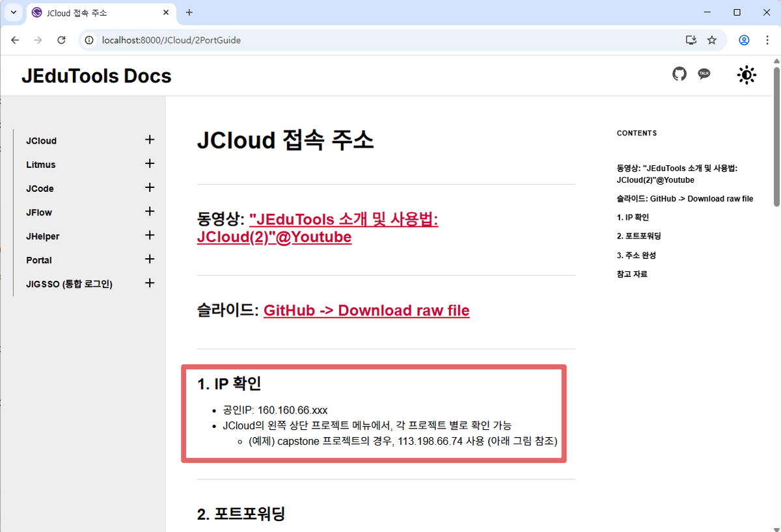Jump to 참고 자료 in Contents
Viewport: 781px width, 532px height.
(631, 274)
